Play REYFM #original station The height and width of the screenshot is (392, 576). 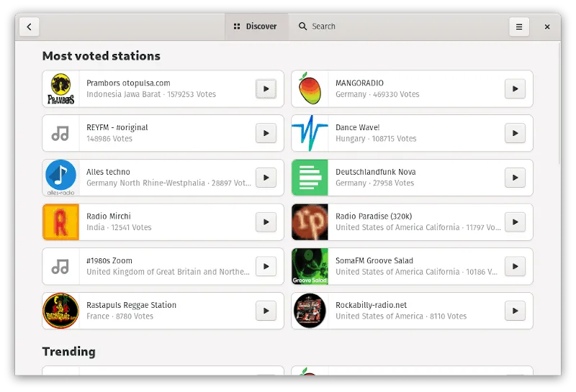click(266, 133)
